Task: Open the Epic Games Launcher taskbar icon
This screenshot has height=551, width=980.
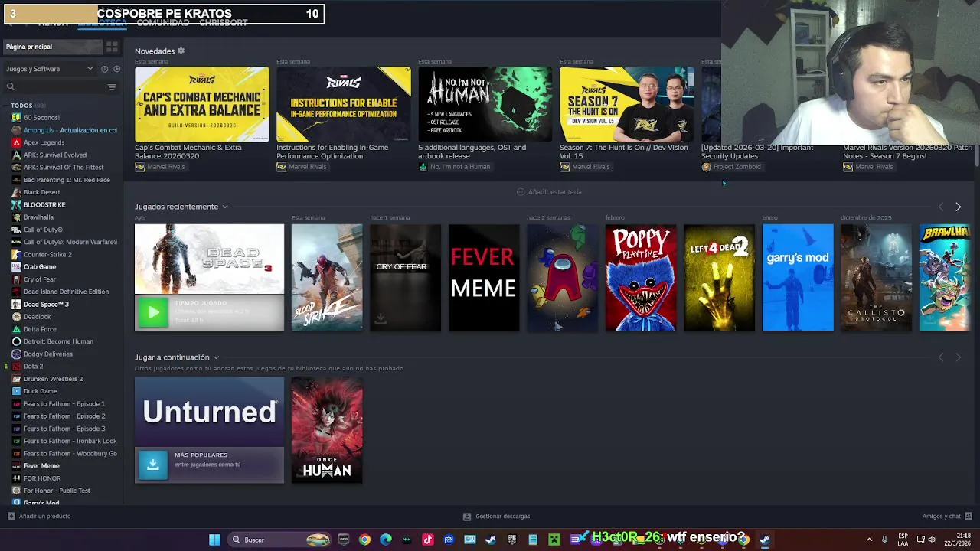Action: pyautogui.click(x=512, y=540)
